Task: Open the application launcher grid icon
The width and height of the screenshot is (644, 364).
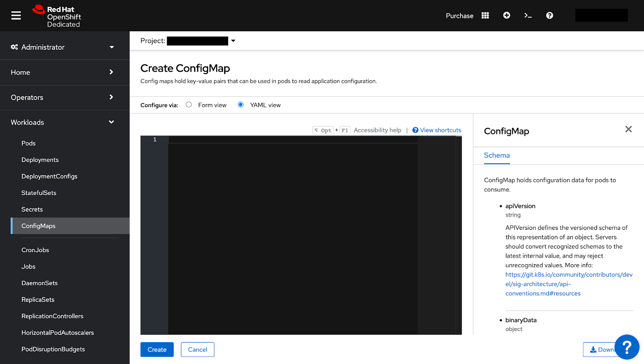Action: [x=485, y=15]
